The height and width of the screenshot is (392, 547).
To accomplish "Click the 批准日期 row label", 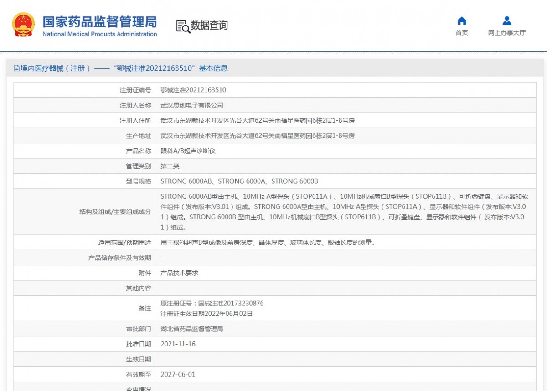I will point(139,344).
